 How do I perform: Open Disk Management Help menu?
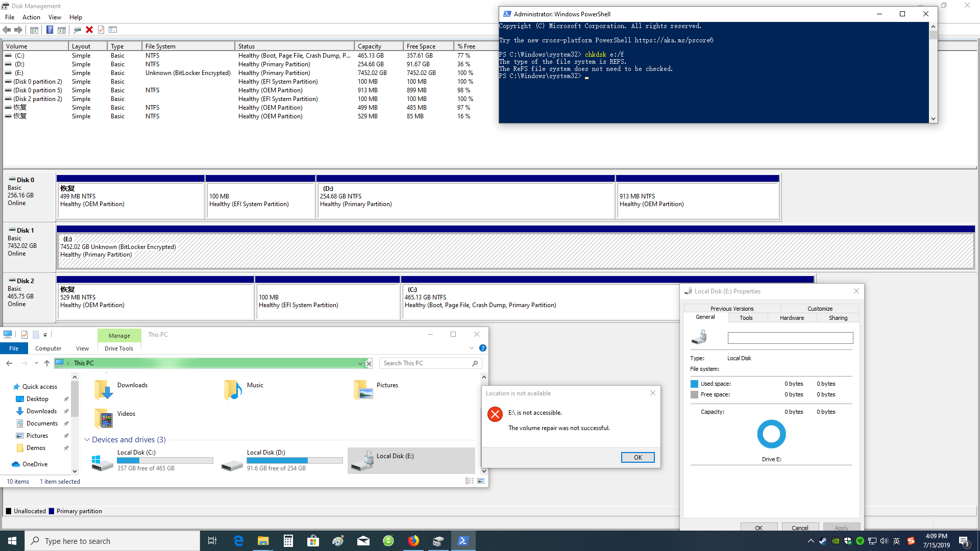[76, 17]
